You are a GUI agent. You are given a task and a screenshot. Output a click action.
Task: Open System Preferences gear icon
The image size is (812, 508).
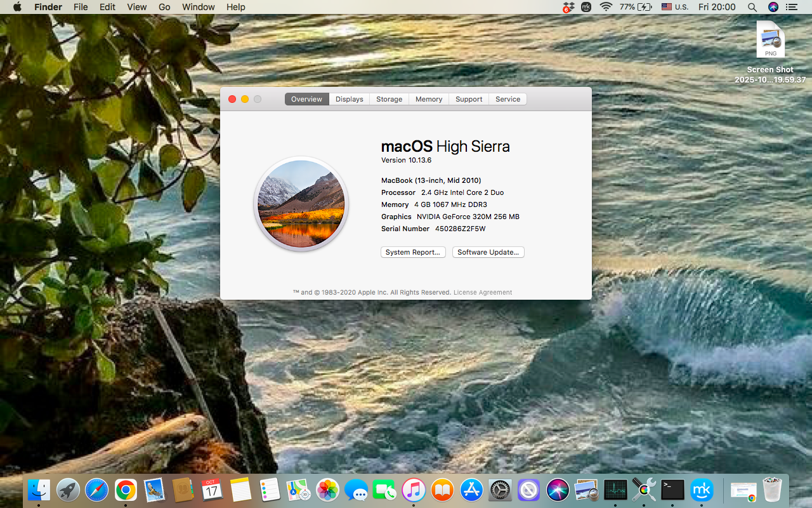(500, 490)
